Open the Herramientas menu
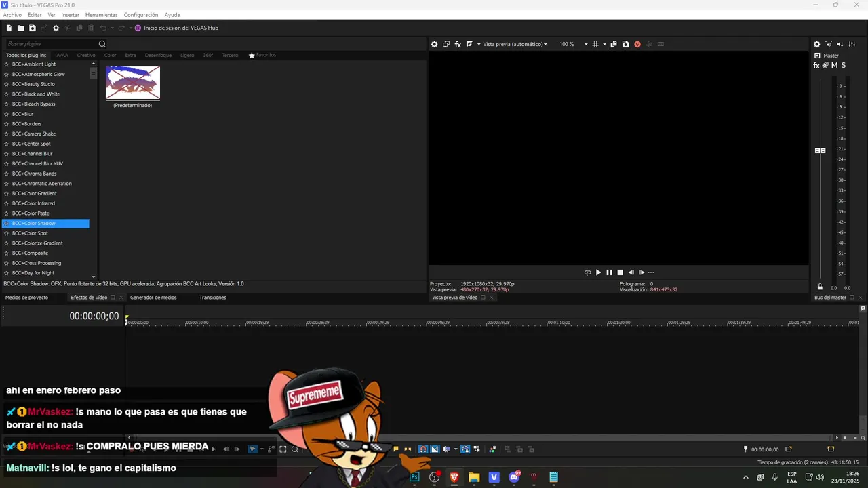The image size is (868, 488). point(101,14)
